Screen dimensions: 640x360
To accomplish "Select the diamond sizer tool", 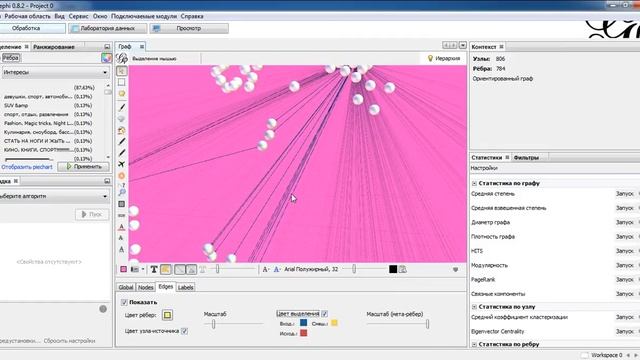I will click(x=122, y=118).
